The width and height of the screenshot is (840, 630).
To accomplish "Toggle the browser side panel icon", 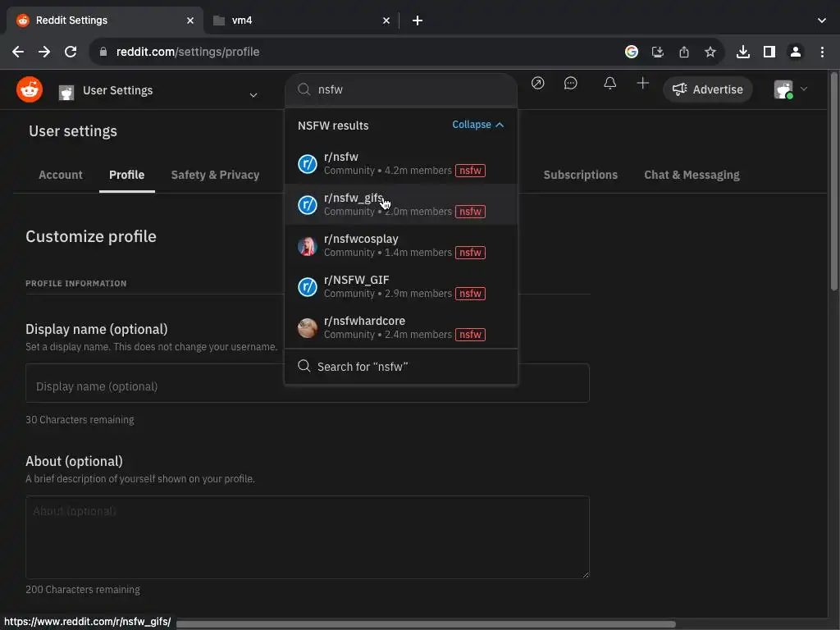I will click(x=769, y=52).
